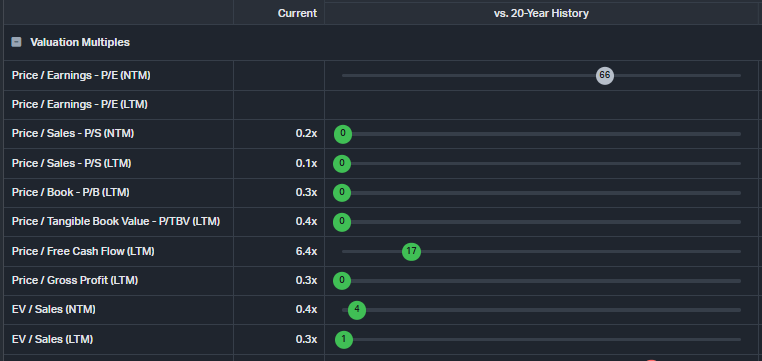Image resolution: width=762 pixels, height=361 pixels.
Task: Select the P/E (NTM) percentile marker 66
Action: [x=605, y=75]
